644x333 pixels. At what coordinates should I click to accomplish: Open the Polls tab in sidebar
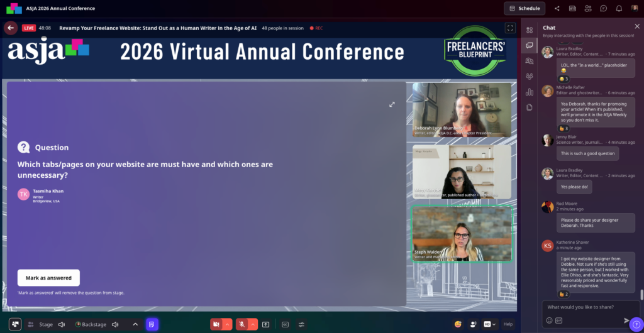530,92
